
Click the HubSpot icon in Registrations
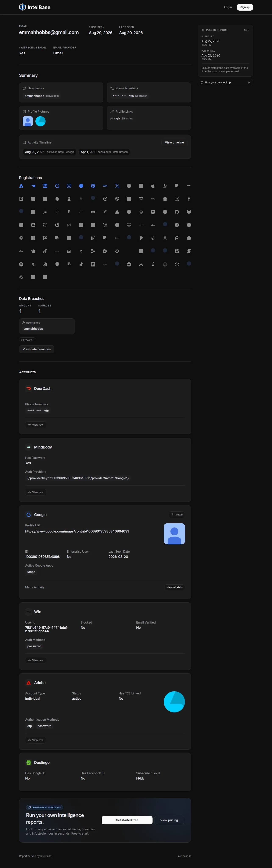pyautogui.click(x=105, y=225)
